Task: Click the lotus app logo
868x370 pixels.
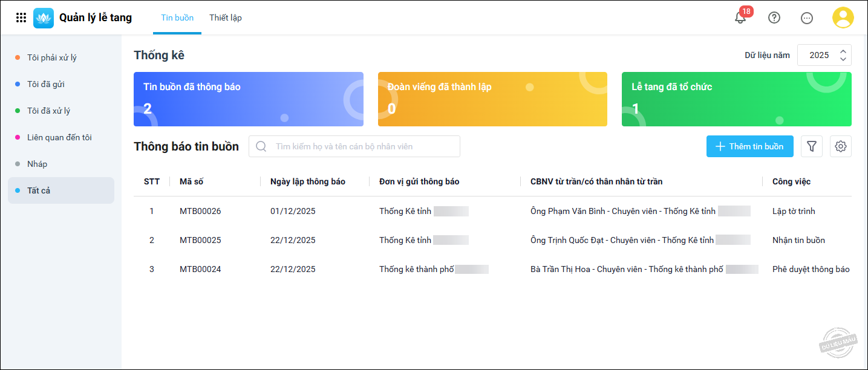Action: [44, 18]
